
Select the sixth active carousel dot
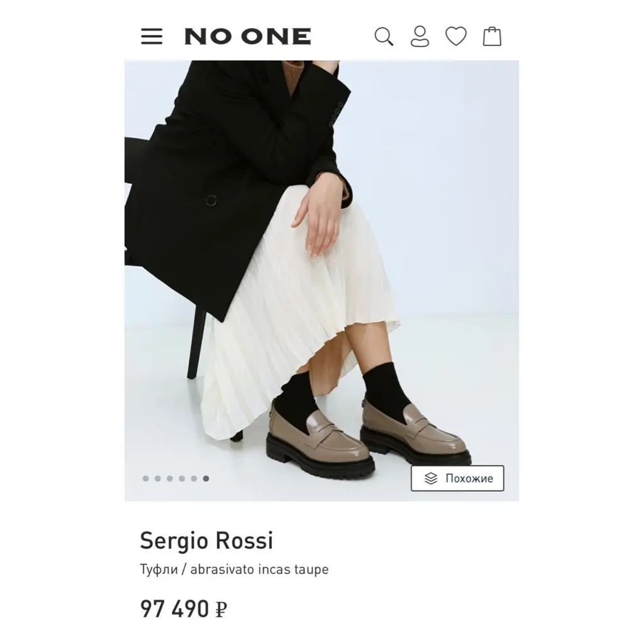point(206,479)
